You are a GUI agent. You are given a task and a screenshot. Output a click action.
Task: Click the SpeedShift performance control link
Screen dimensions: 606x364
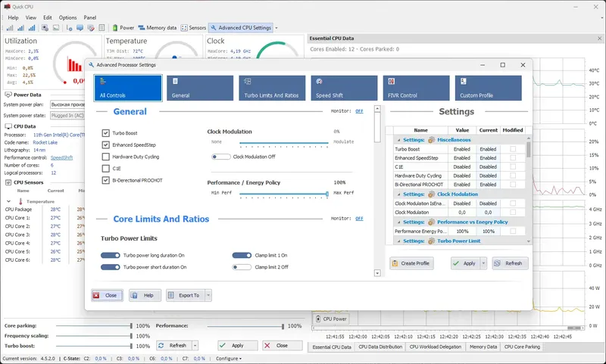[x=62, y=157]
